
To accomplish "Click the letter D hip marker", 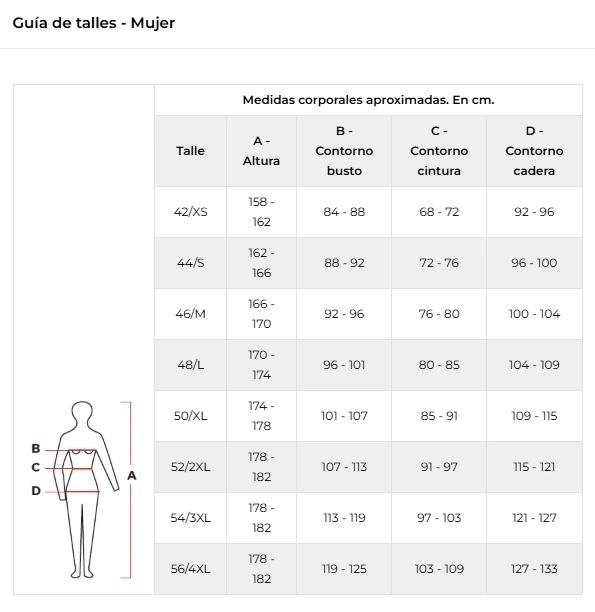I will coord(36,491).
